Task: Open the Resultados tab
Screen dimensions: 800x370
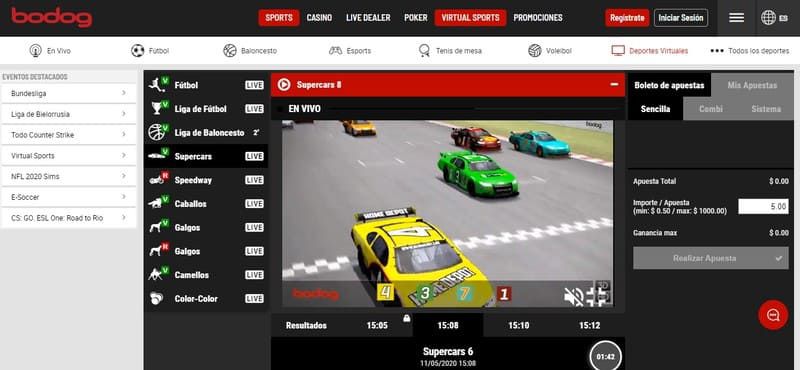Action: pyautogui.click(x=306, y=325)
